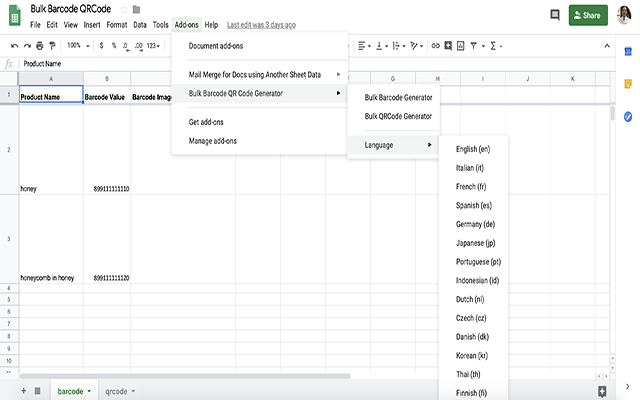
Task: Open Mail Merge for Docs submenu
Action: click(x=260, y=75)
